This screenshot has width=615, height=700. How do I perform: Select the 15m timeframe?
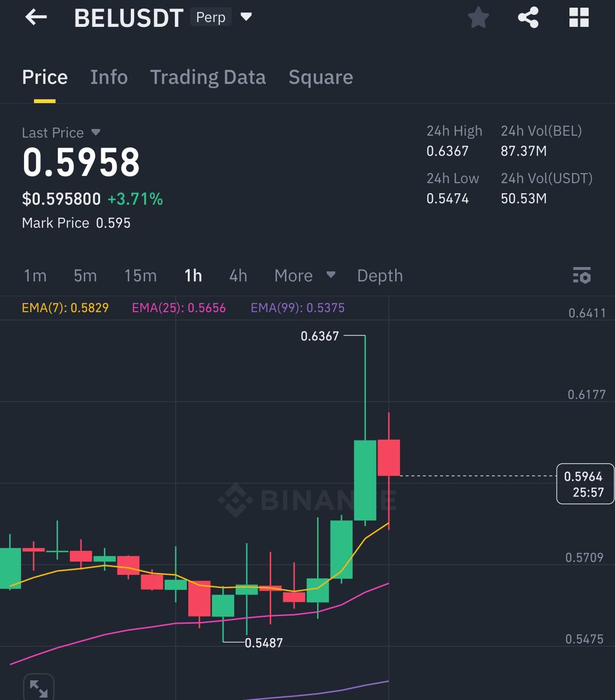[140, 276]
